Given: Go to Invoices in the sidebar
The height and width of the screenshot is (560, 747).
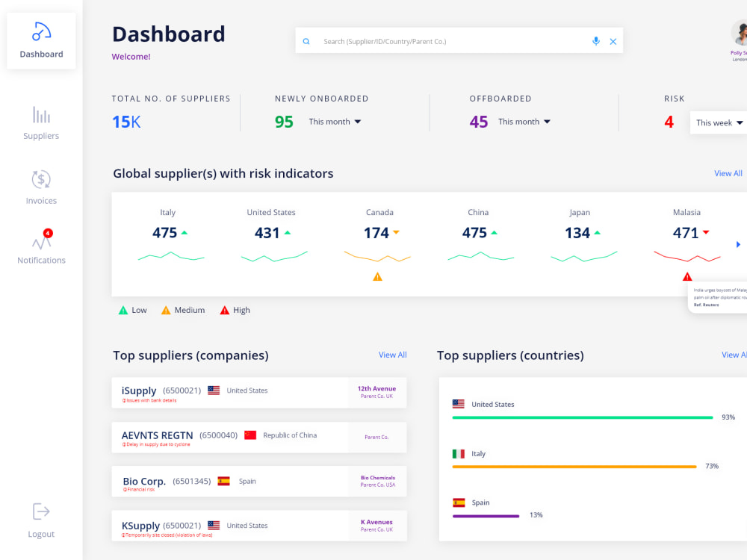Looking at the screenshot, I should [41, 187].
